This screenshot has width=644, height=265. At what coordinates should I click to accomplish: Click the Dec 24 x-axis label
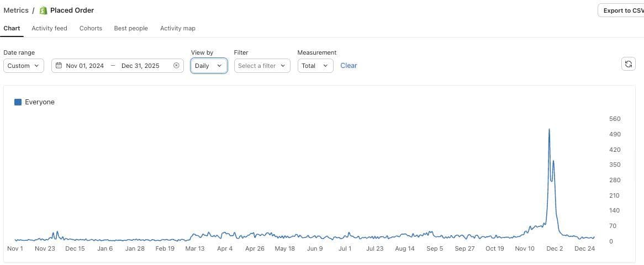[585, 248]
